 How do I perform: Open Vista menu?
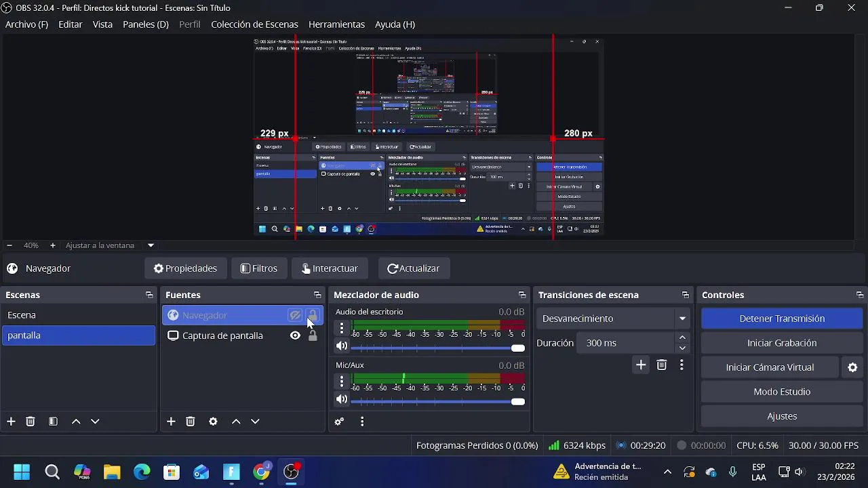coord(102,24)
